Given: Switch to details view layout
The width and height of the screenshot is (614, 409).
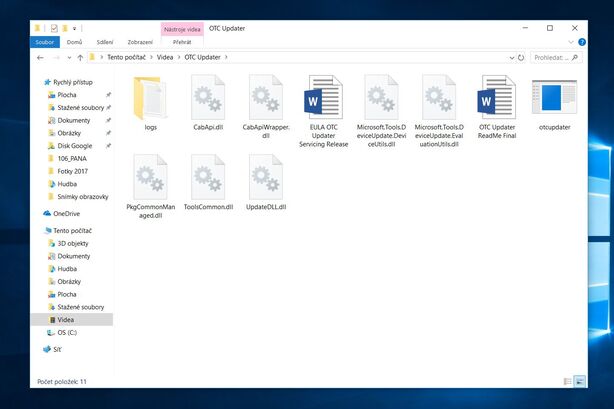Looking at the screenshot, I should pos(567,381).
